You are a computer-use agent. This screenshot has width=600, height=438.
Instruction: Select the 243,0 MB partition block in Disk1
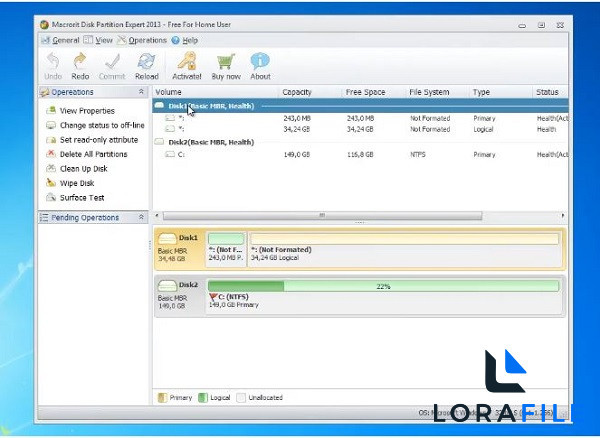coord(226,248)
